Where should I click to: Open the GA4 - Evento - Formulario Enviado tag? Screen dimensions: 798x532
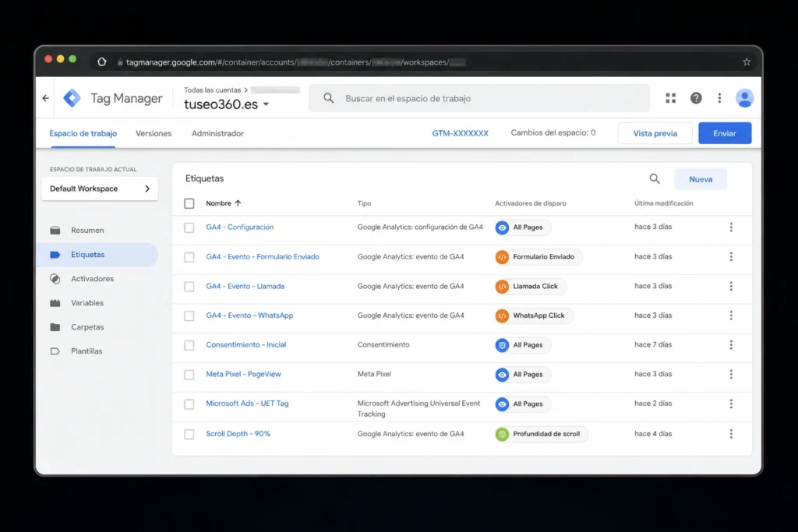263,256
